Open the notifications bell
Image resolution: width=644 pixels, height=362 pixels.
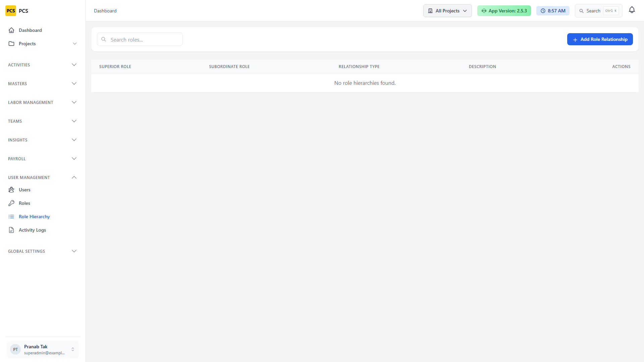point(632,10)
